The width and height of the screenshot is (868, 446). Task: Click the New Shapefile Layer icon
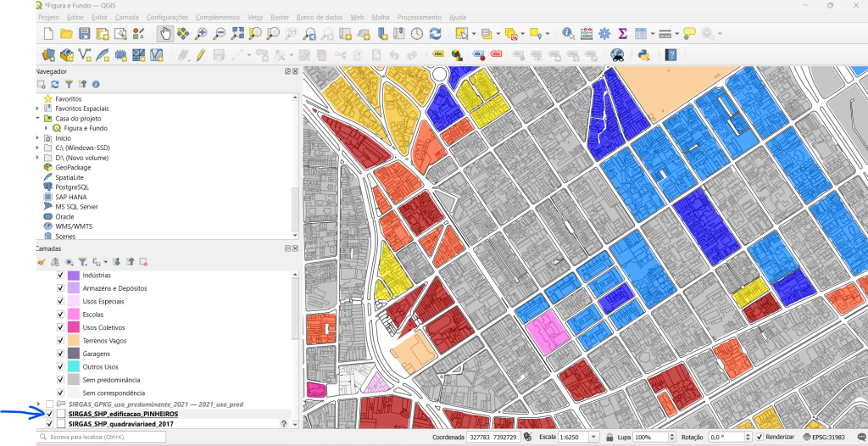click(x=85, y=54)
